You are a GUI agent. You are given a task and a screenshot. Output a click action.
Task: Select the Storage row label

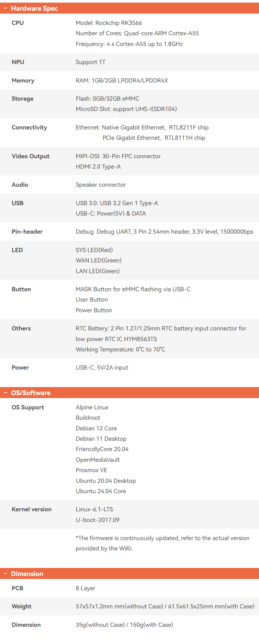[x=23, y=99]
